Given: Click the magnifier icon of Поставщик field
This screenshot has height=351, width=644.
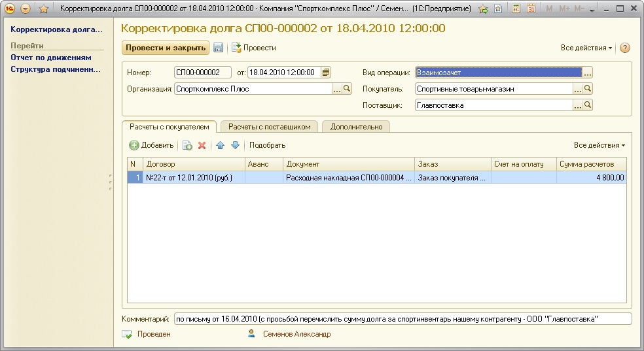Looking at the screenshot, I should [588, 105].
